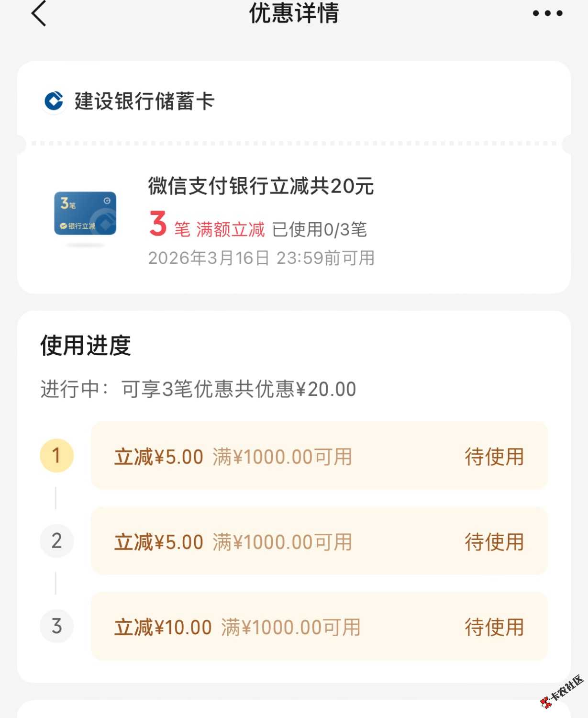Tap the back arrow icon
The image size is (588, 718).
click(x=39, y=13)
